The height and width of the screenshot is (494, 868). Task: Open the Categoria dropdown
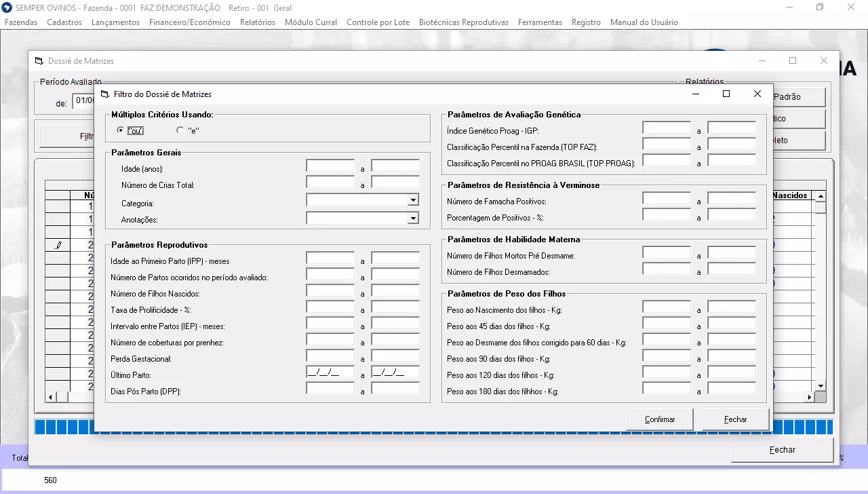coord(412,200)
